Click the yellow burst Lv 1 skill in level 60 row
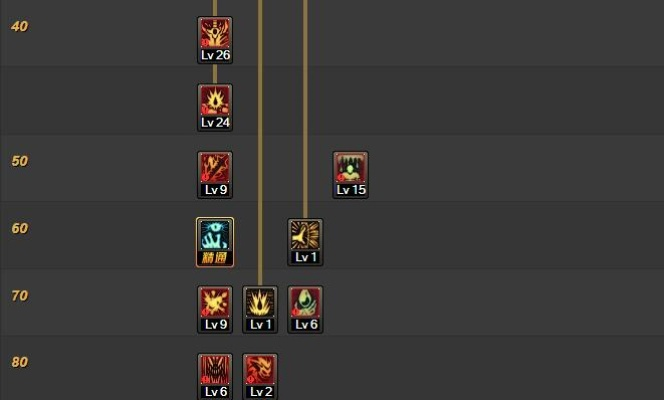 coord(305,242)
